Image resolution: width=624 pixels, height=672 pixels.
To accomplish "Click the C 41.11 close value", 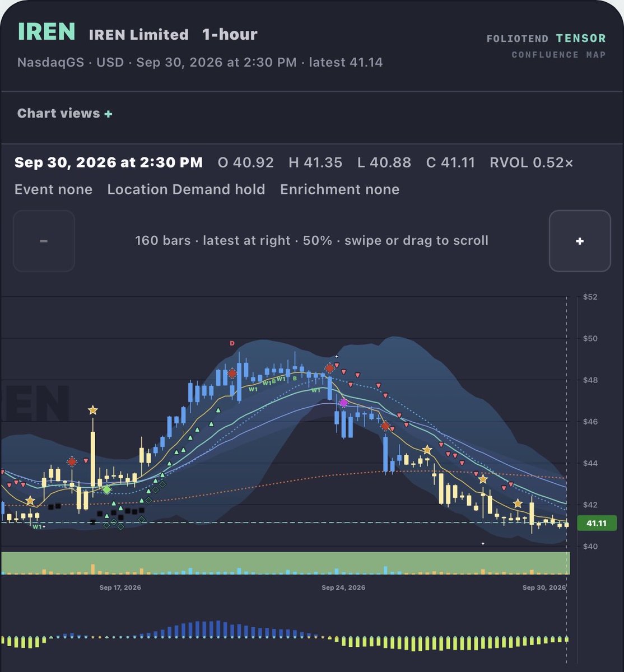I will pyautogui.click(x=450, y=163).
